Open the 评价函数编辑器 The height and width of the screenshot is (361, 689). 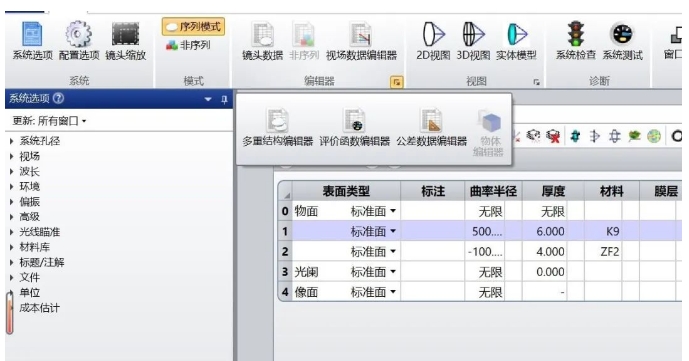(x=355, y=127)
